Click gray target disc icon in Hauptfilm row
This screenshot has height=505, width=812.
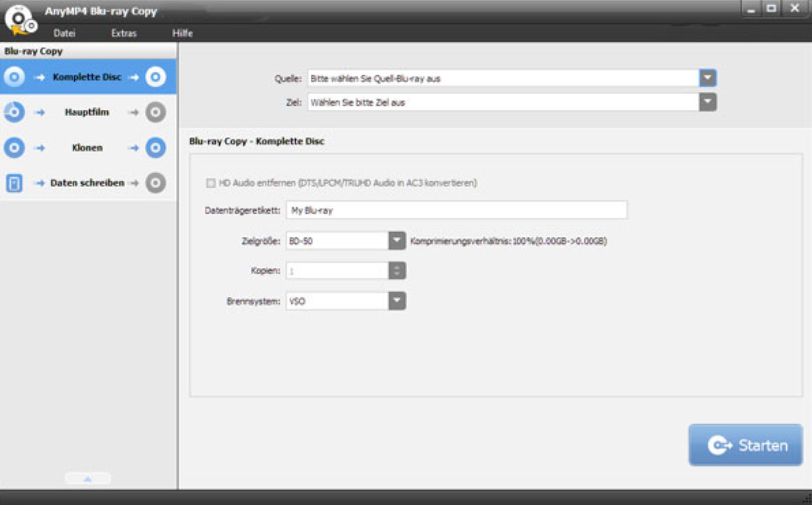pos(155,112)
